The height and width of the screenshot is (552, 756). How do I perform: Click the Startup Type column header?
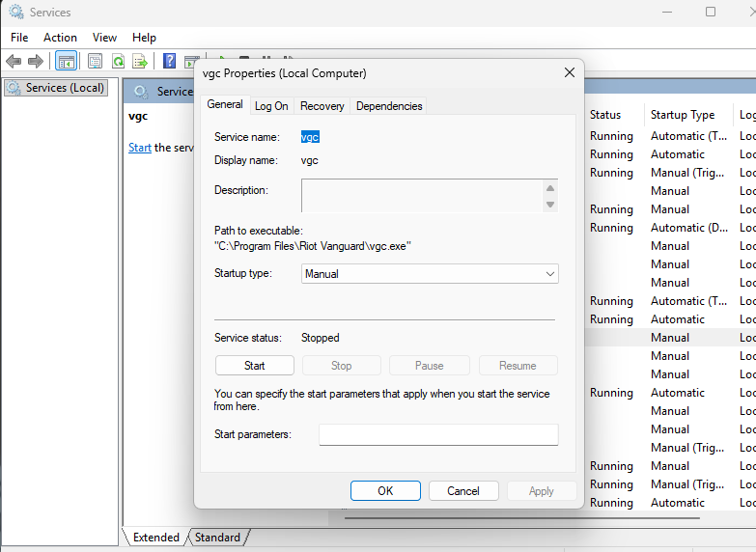coord(683,115)
